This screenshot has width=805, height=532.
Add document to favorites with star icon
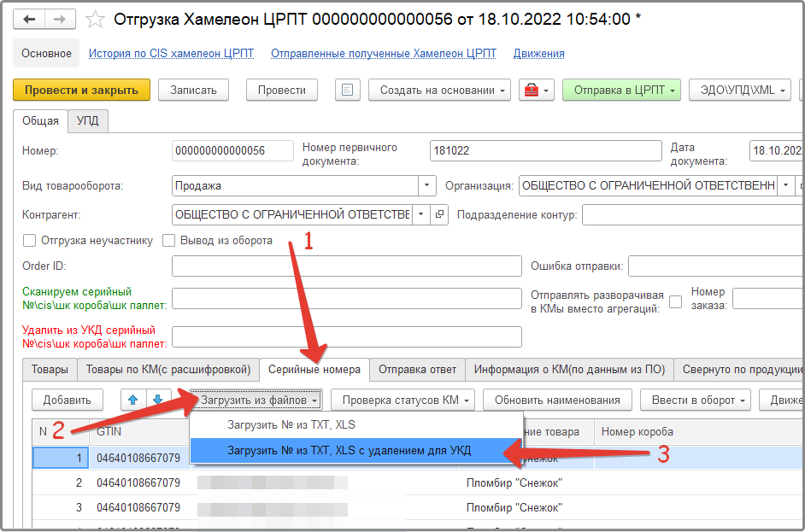pyautogui.click(x=95, y=20)
